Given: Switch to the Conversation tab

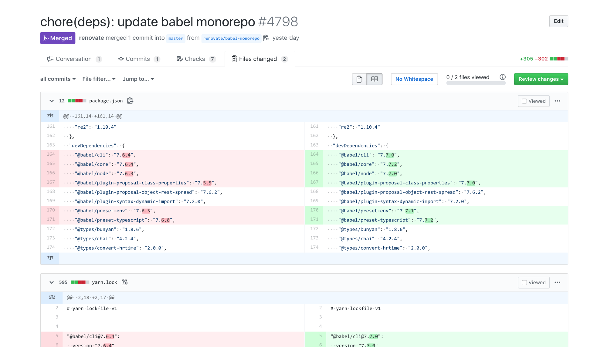Looking at the screenshot, I should (74, 59).
